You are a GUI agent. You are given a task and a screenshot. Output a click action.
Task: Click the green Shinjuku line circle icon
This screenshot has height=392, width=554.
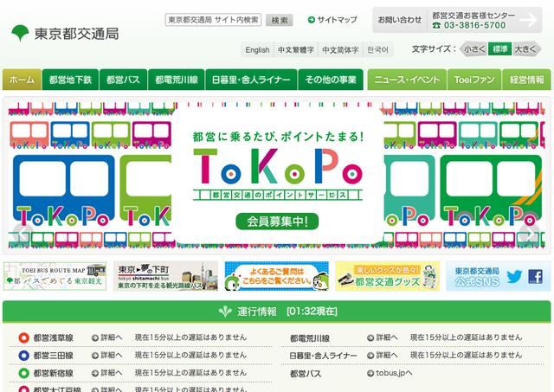click(x=23, y=373)
